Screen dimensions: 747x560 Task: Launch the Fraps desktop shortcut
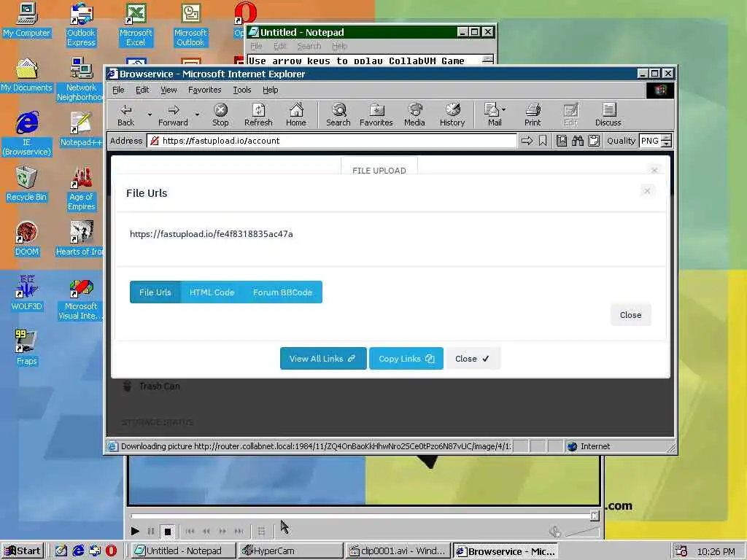[26, 348]
